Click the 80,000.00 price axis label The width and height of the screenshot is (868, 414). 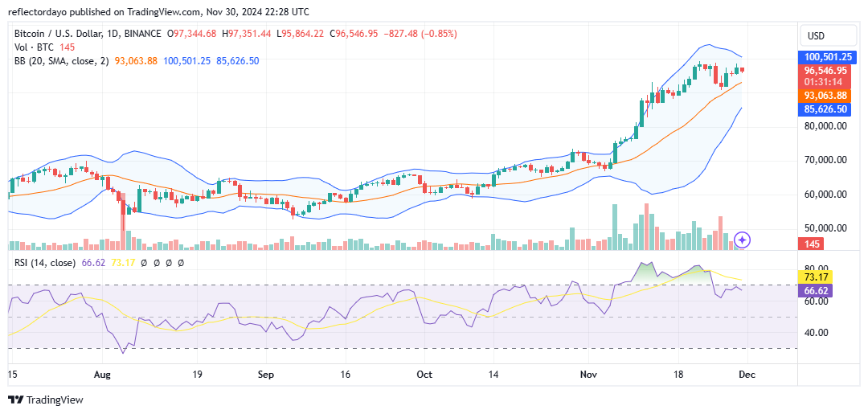tap(825, 125)
